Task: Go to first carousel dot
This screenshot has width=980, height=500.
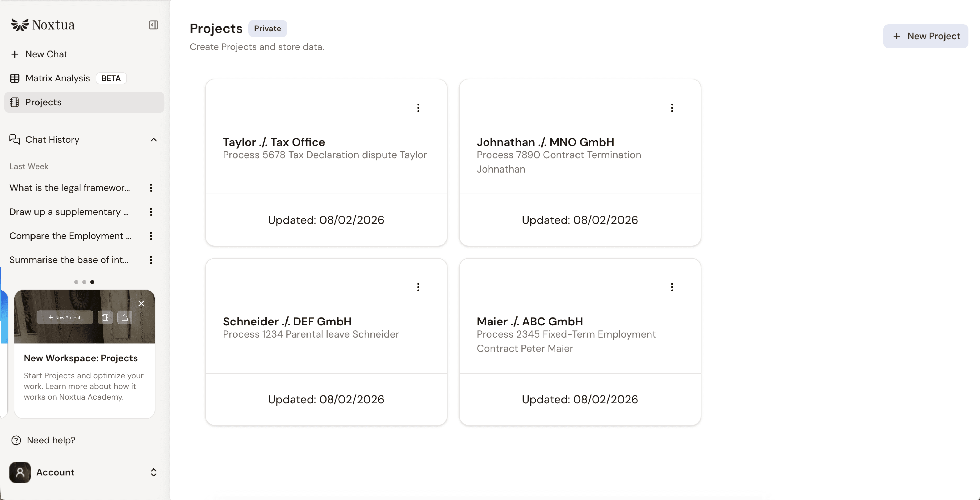Action: coord(76,282)
